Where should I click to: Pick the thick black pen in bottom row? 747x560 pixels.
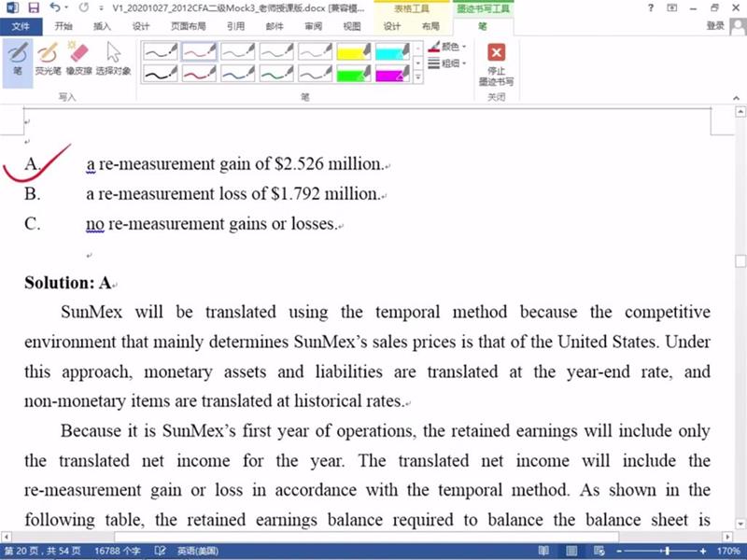click(x=161, y=74)
